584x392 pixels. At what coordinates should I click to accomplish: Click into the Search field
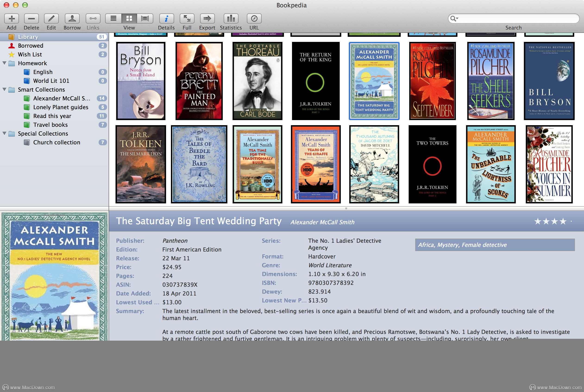point(513,19)
